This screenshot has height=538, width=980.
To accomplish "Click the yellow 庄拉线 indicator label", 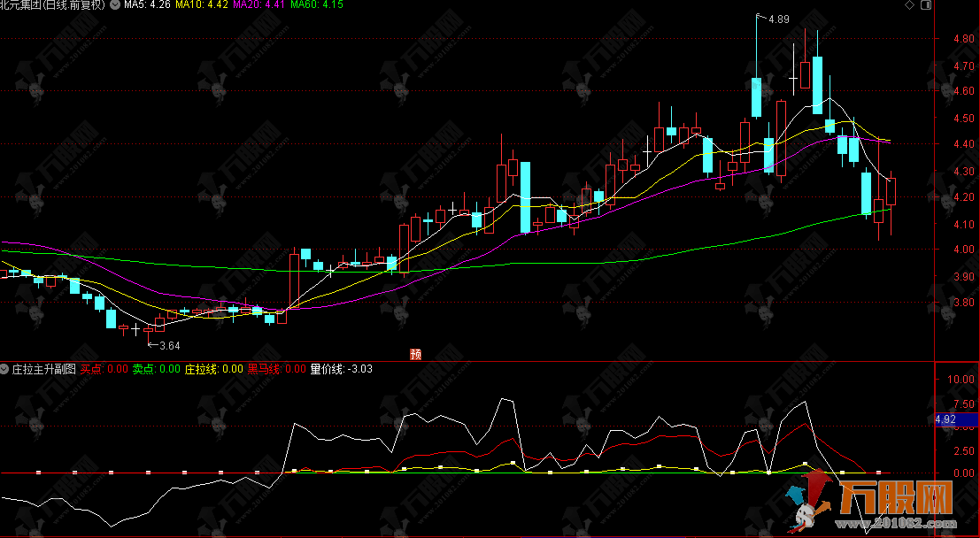I will click(x=213, y=369).
